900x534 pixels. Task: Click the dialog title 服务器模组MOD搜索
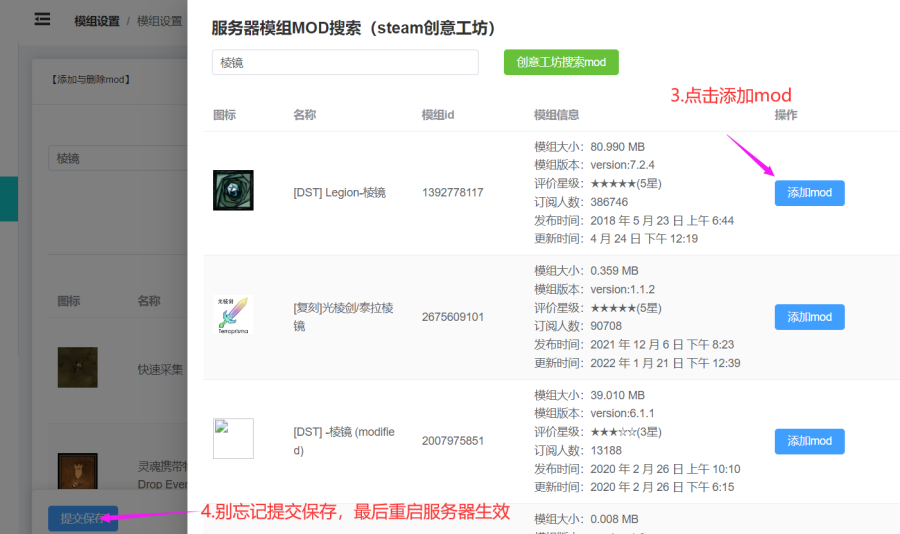click(x=353, y=28)
